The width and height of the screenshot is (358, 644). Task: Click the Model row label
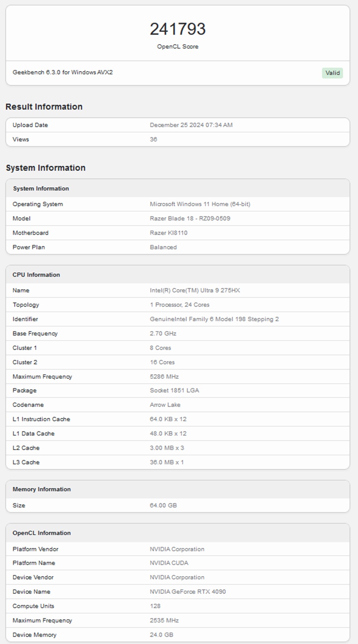(21, 218)
